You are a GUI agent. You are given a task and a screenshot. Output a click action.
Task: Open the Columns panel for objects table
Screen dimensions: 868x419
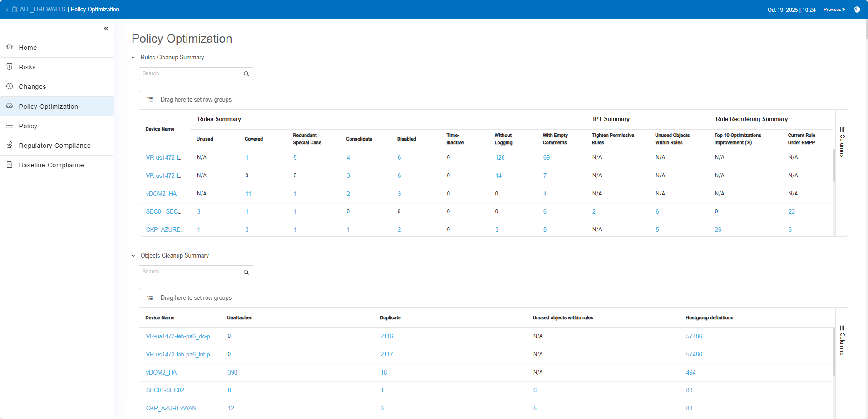pyautogui.click(x=842, y=340)
